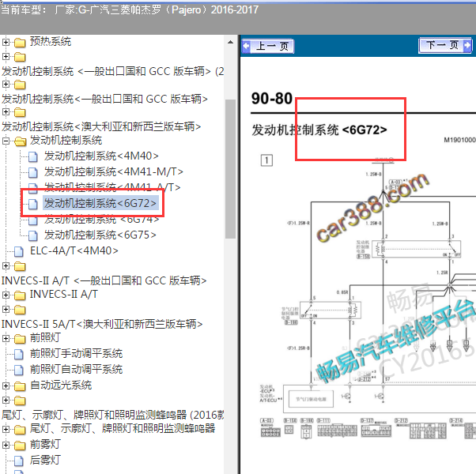Click left arrow icon on 上一页

246,47
